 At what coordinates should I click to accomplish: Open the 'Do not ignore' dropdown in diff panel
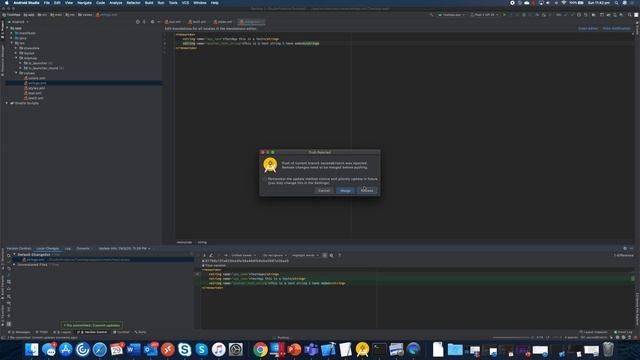click(x=275, y=256)
